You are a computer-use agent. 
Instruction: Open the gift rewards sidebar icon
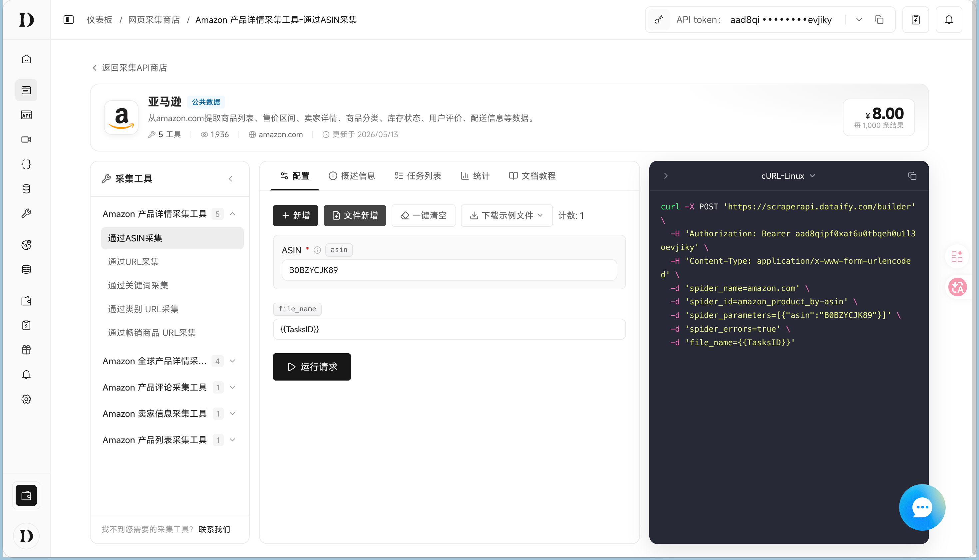(26, 350)
